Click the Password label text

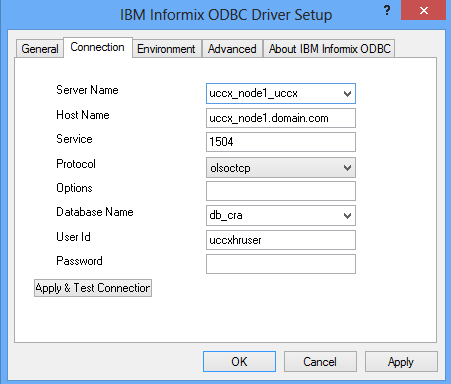(79, 261)
